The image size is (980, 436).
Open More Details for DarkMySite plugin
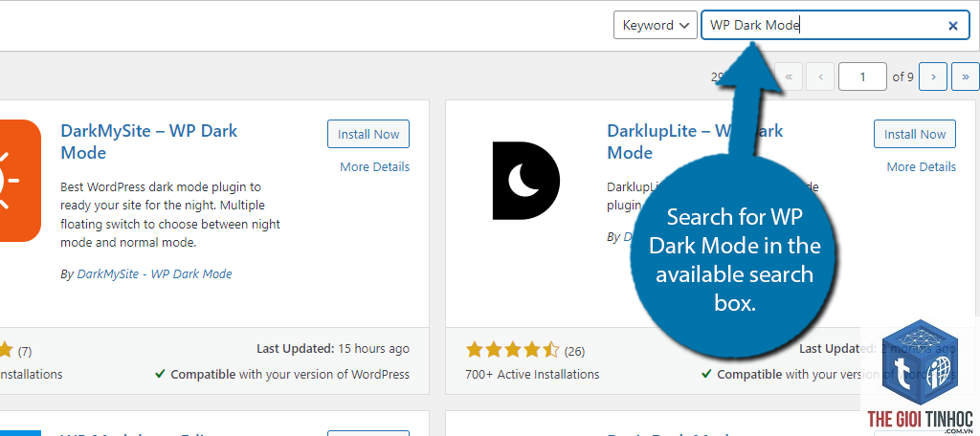[374, 166]
